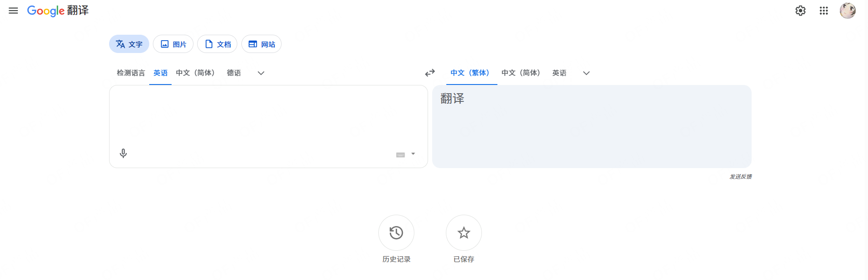868x280 pixels.
Task: Open input tools dropdown arrow
Action: point(413,154)
